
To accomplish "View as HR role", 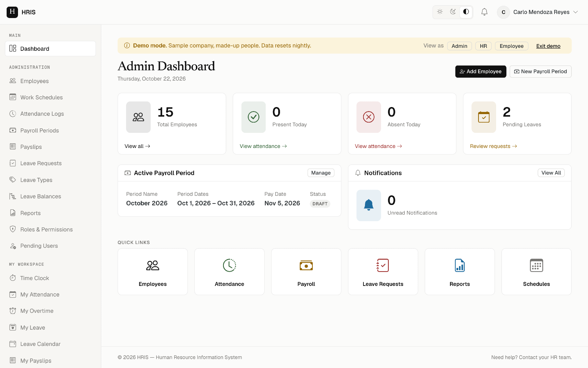I will [x=483, y=46].
